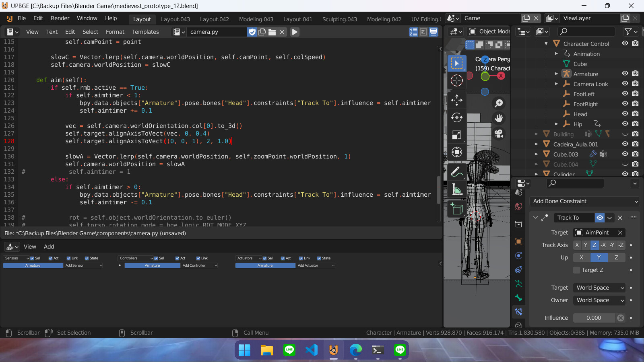Open the File menu in the top bar
The width and height of the screenshot is (644, 362).
click(x=22, y=18)
